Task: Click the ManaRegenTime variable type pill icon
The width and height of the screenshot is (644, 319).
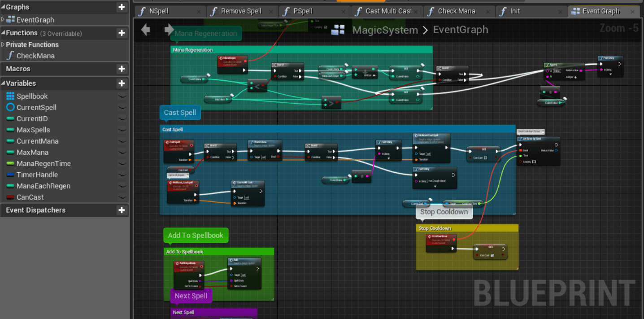Action: [x=10, y=163]
